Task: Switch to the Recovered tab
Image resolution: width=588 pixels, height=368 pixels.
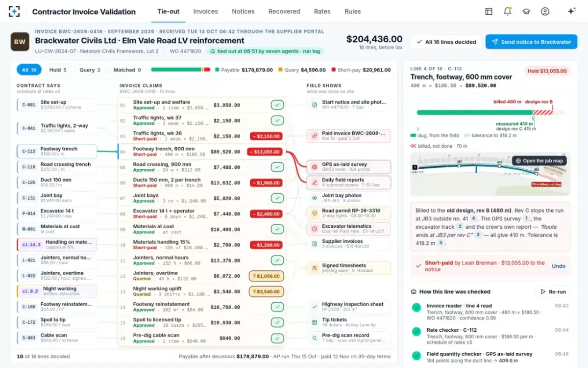Action: pos(284,11)
